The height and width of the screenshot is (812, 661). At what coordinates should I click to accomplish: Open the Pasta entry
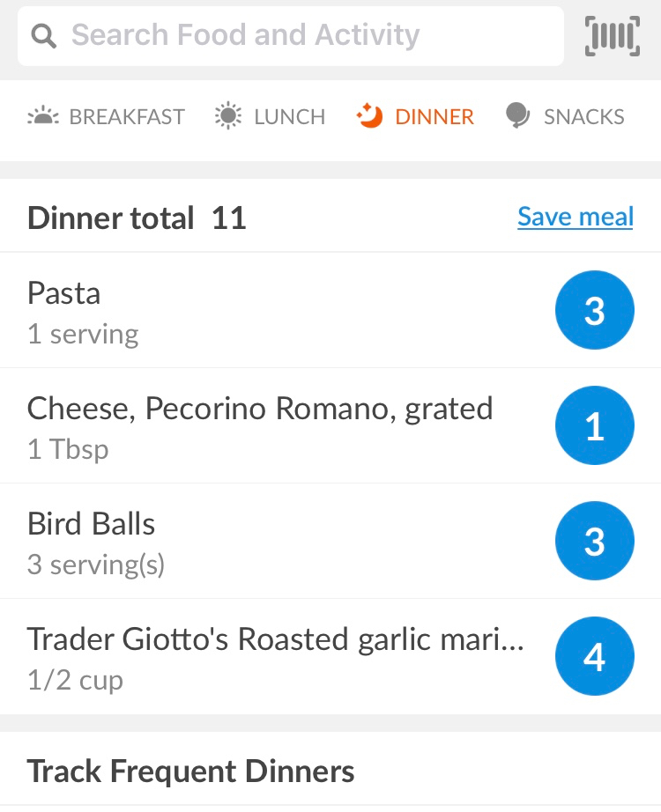[x=330, y=311]
